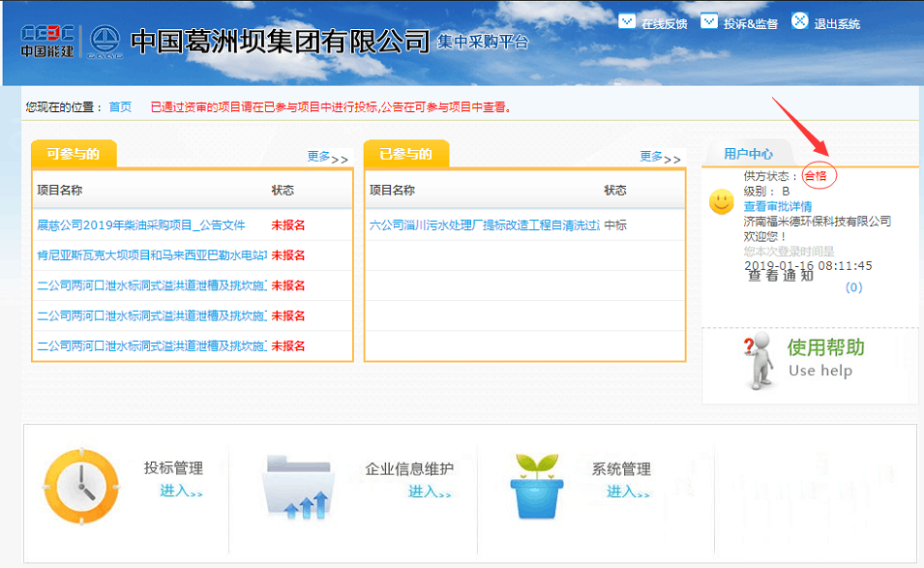Image resolution: width=924 pixels, height=568 pixels.
Task: Click the folder icon for enterprise info maintenance
Action: (x=298, y=487)
